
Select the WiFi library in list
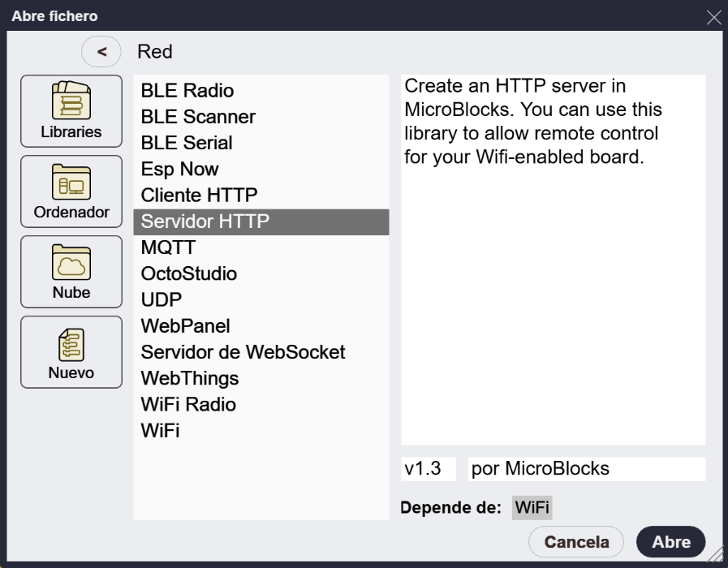point(261,430)
